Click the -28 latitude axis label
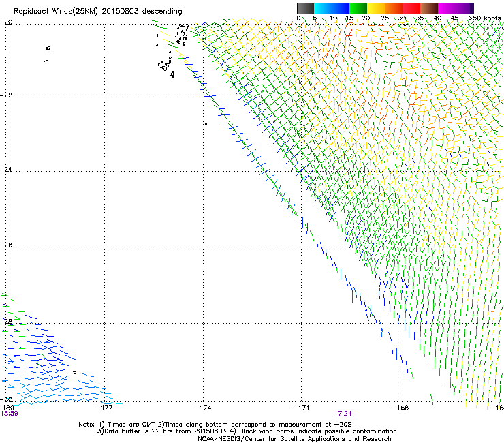 (x=6, y=322)
